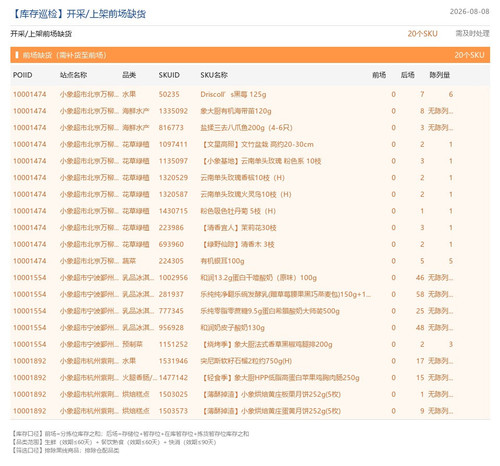Viewport: 500px width, 466px height.
Task: Click category 烘焙糕点 in the SKUID 1503025 row
Action: coord(136,394)
